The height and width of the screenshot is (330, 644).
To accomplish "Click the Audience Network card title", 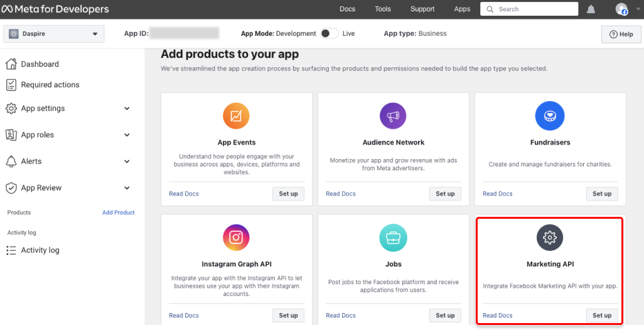I will tap(393, 142).
